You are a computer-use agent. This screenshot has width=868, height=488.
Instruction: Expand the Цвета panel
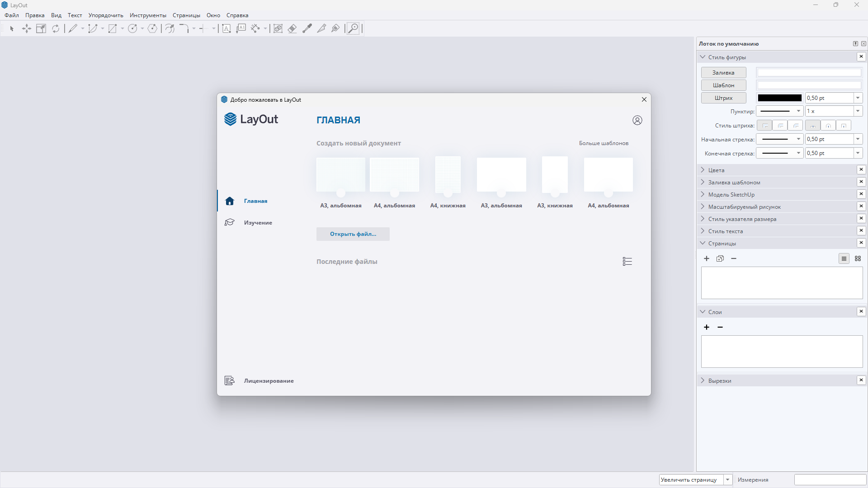[716, 170]
